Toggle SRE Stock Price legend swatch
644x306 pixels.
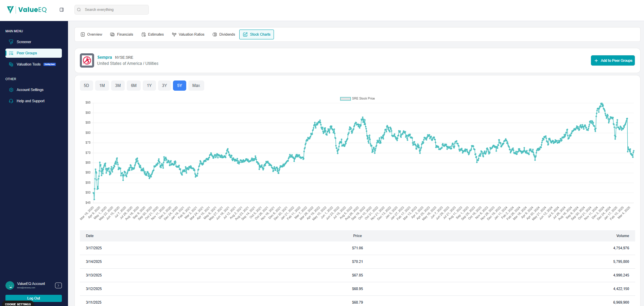345,98
